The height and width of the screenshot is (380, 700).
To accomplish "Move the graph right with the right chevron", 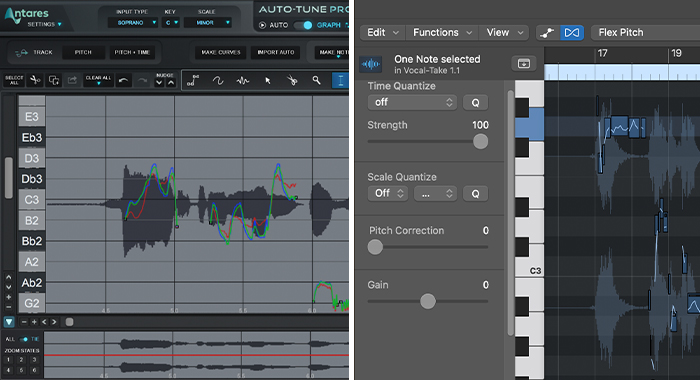I will coord(54,322).
